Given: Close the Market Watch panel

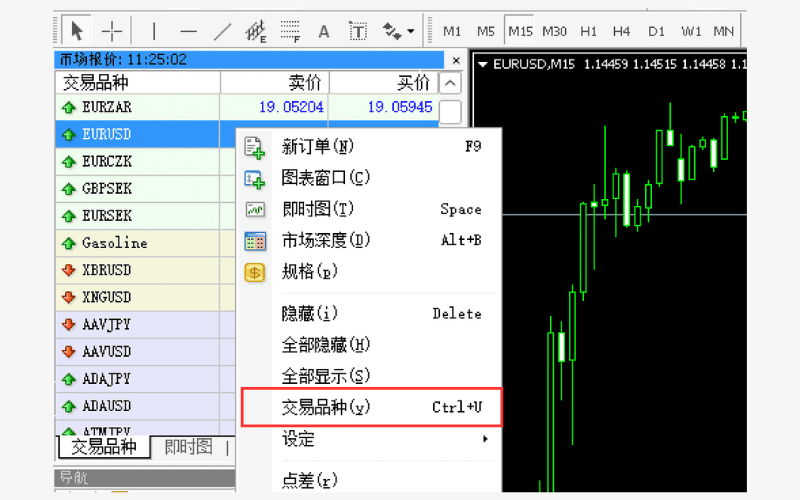Looking at the screenshot, I should click(456, 60).
